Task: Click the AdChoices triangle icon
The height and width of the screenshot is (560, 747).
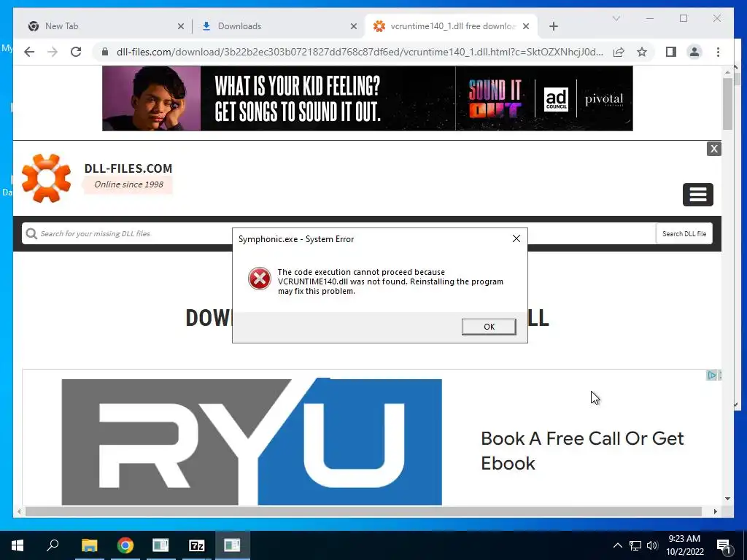Action: click(711, 376)
